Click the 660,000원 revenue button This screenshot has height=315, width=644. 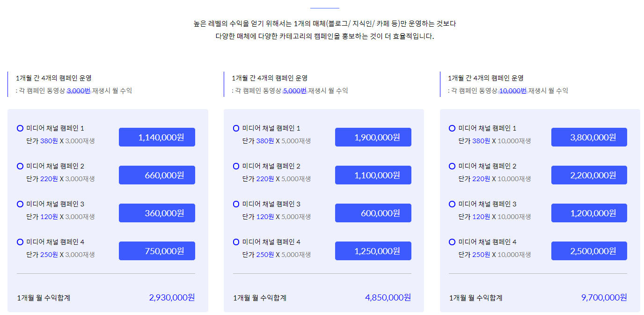point(157,175)
